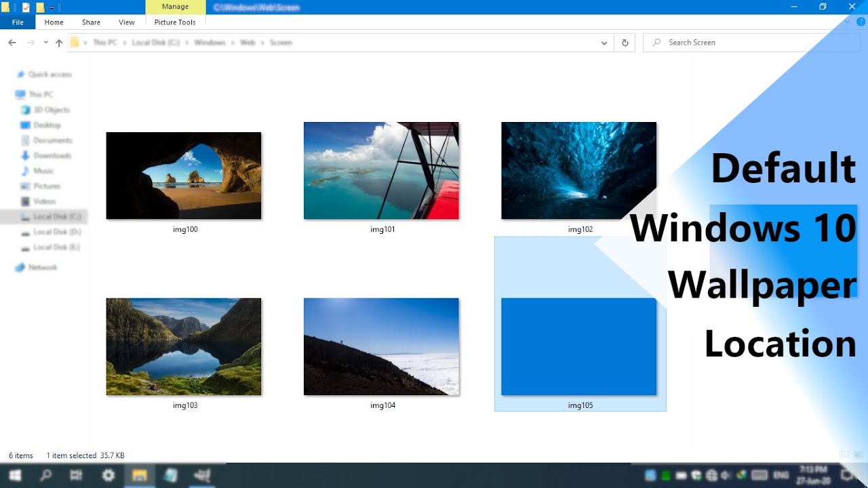Click the Screen segment in the address bar
This screenshot has width=868, height=488.
[281, 43]
